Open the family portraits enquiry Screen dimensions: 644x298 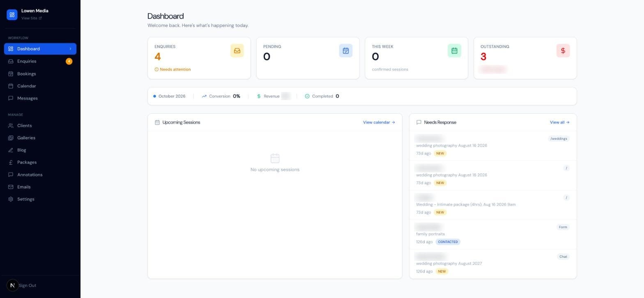[x=493, y=235]
